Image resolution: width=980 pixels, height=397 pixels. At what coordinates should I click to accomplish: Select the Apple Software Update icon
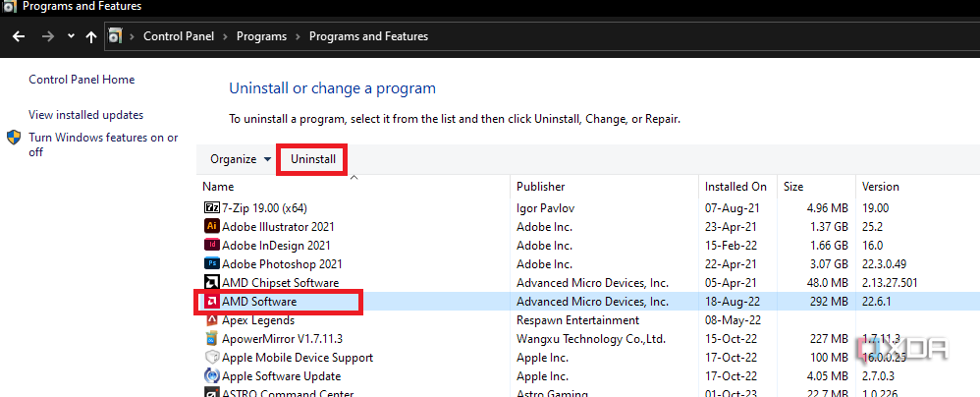211,376
